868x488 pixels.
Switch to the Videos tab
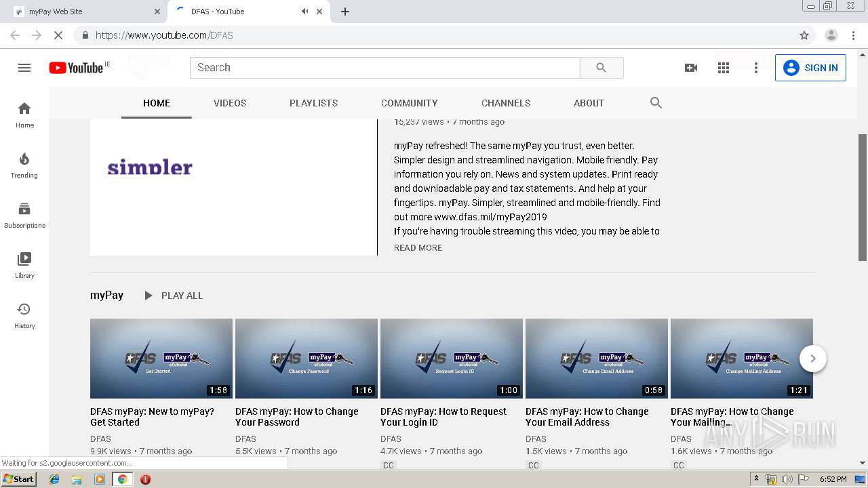click(230, 103)
